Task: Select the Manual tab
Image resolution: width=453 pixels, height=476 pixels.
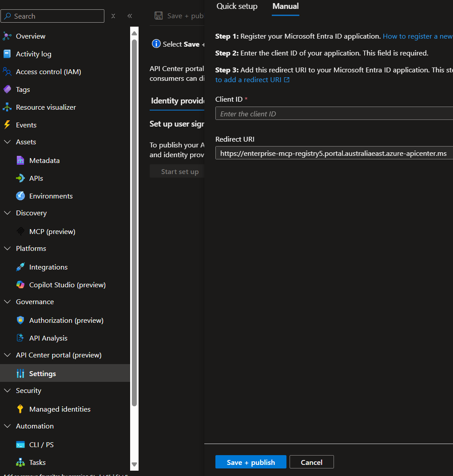Action: [x=285, y=6]
